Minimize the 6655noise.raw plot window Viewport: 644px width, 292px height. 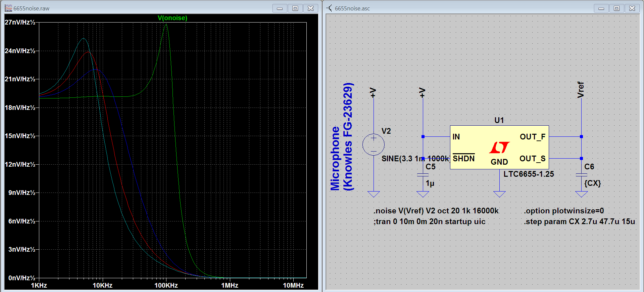pos(280,8)
